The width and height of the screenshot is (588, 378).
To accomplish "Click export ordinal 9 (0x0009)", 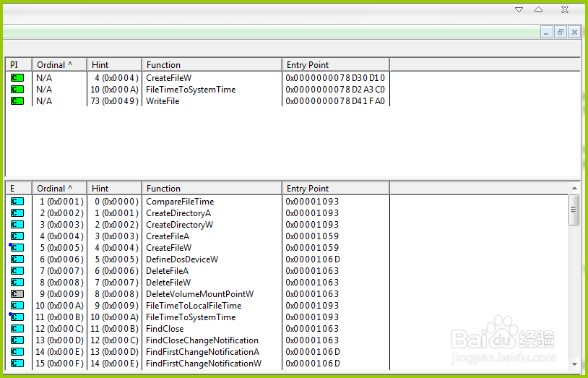I will tap(62, 294).
